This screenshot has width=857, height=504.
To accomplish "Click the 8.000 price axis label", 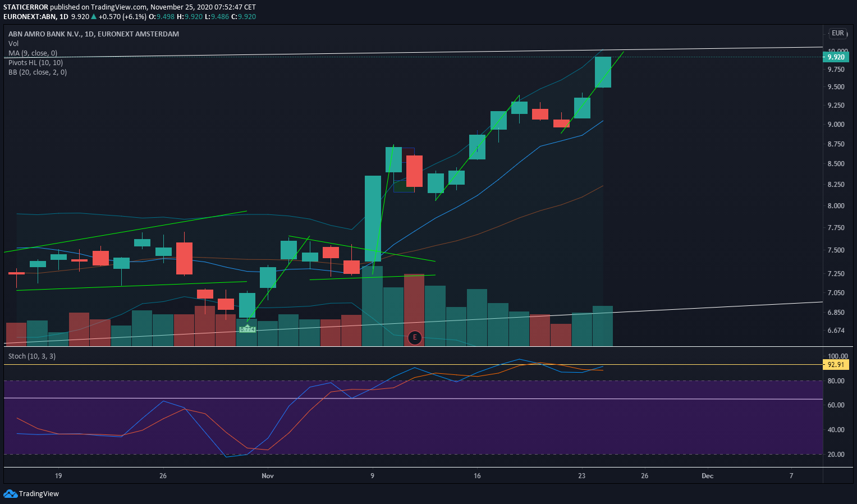I will coord(836,206).
